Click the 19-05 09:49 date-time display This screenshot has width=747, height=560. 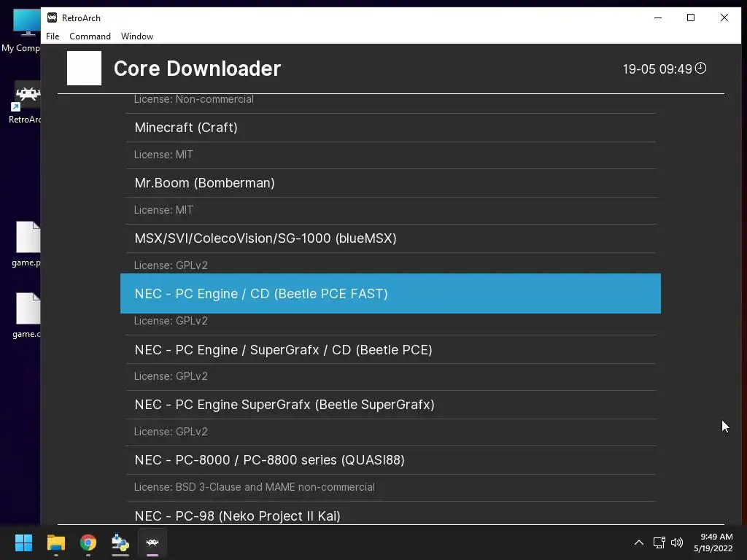[657, 69]
